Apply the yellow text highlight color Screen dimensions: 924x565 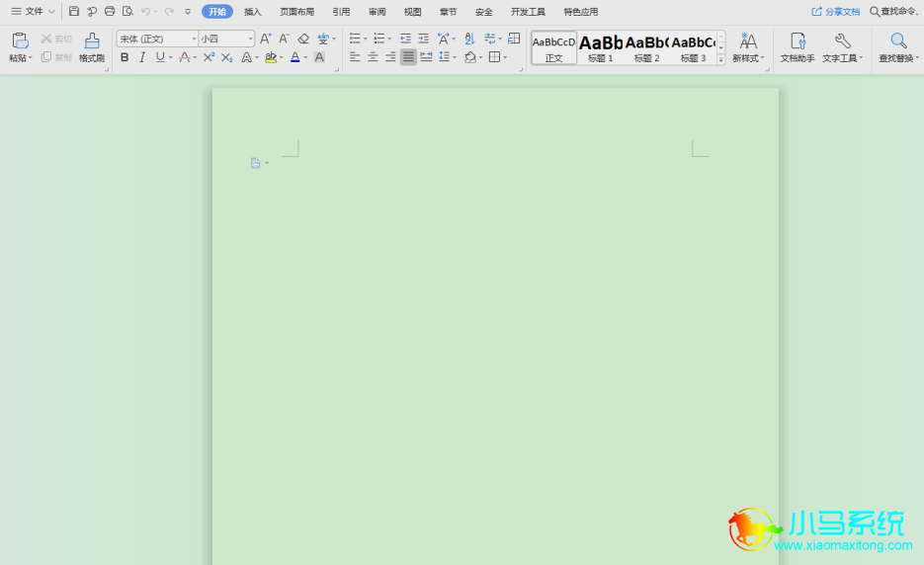271,57
